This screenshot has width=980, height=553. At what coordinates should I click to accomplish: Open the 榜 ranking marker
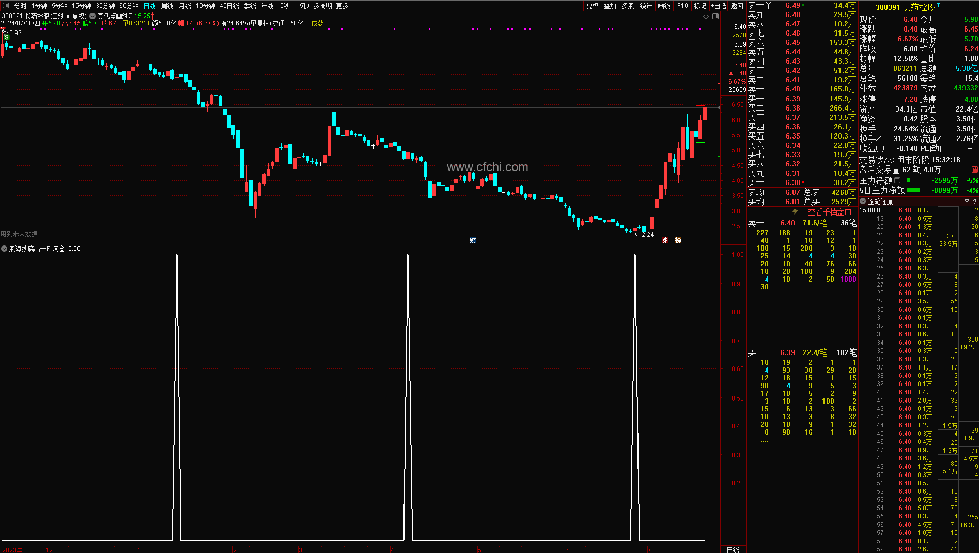click(x=678, y=240)
